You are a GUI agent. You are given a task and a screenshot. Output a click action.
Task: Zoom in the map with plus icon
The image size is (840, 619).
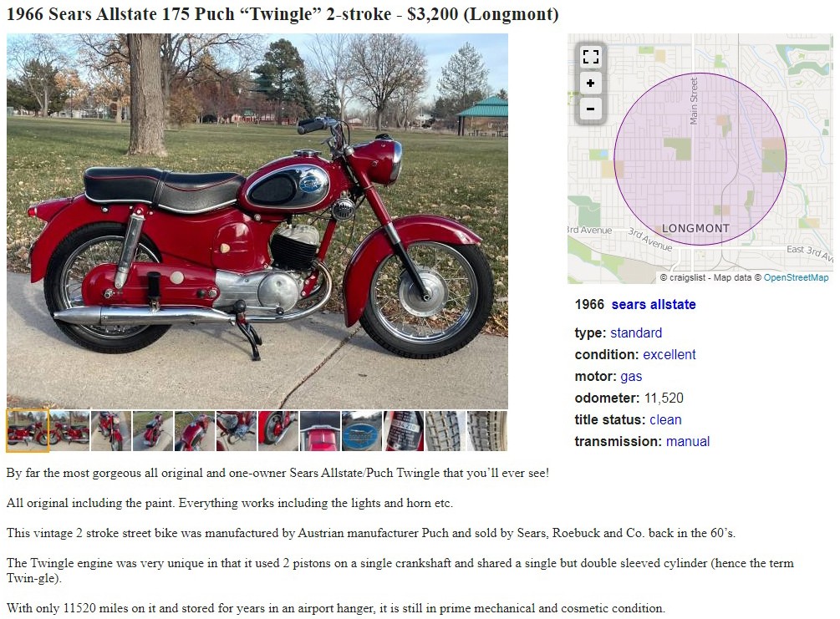pos(590,83)
